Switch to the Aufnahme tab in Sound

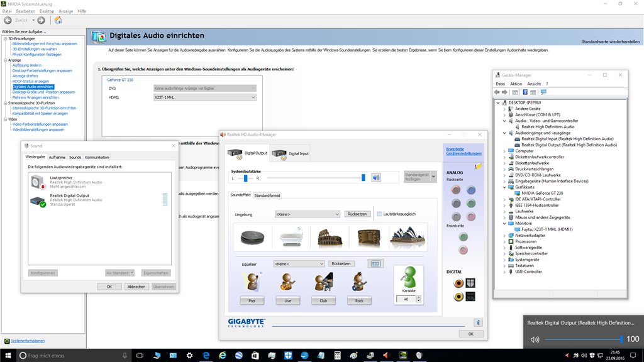[x=57, y=157]
